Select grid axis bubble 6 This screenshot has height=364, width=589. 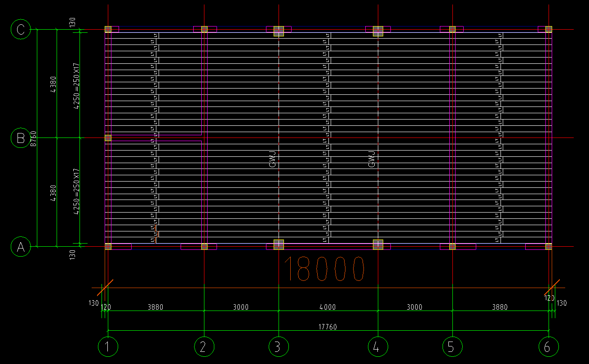click(x=549, y=346)
